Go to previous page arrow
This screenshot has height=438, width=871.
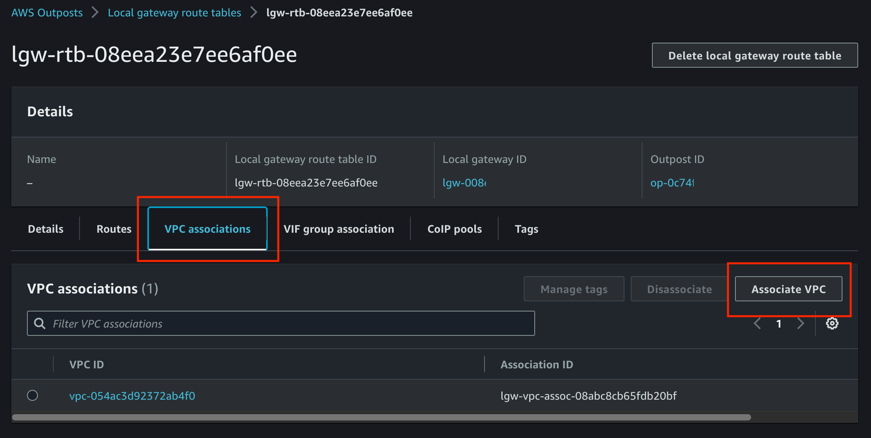pos(757,324)
